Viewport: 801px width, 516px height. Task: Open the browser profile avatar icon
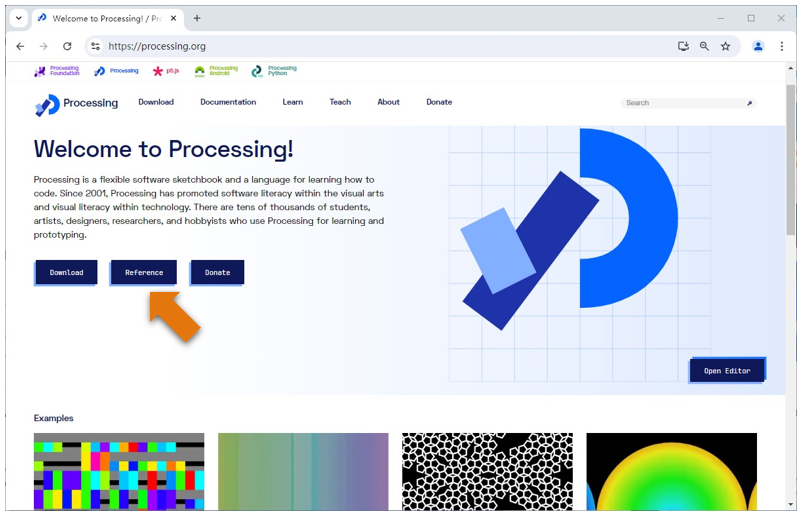[758, 46]
